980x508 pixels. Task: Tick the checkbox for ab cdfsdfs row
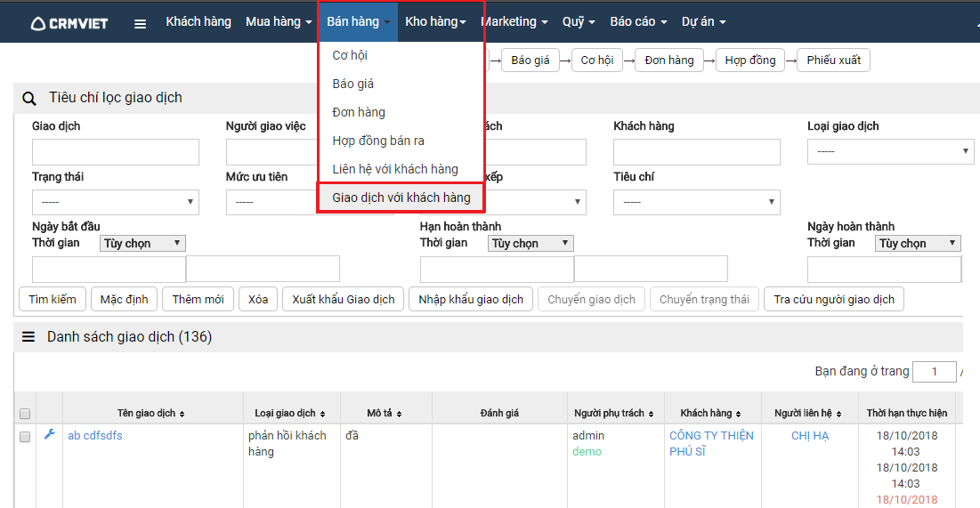[25, 437]
